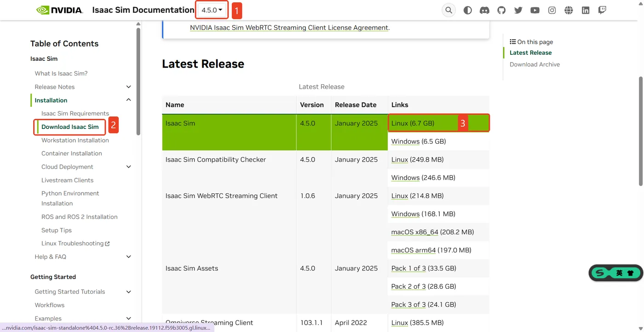Click the Isaac Sim Assets name cell
This screenshot has height=332, width=644.
point(229,286)
